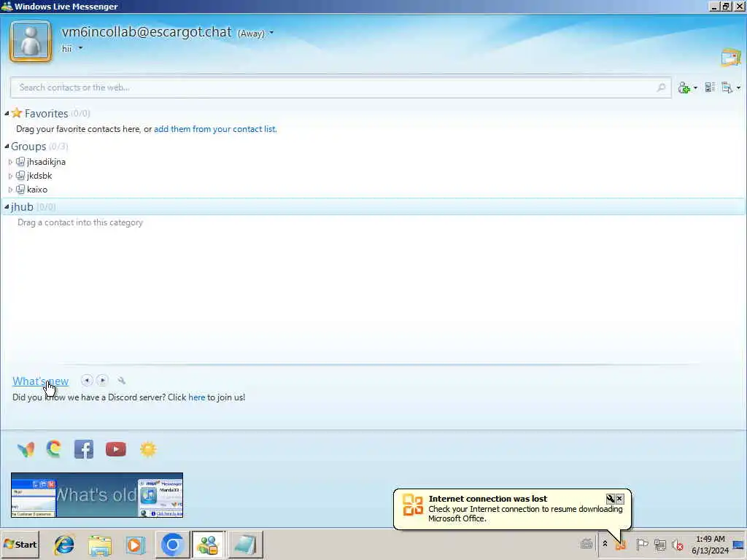Viewport: 747px width, 560px height.
Task: Open the YouTube icon
Action: (x=116, y=449)
